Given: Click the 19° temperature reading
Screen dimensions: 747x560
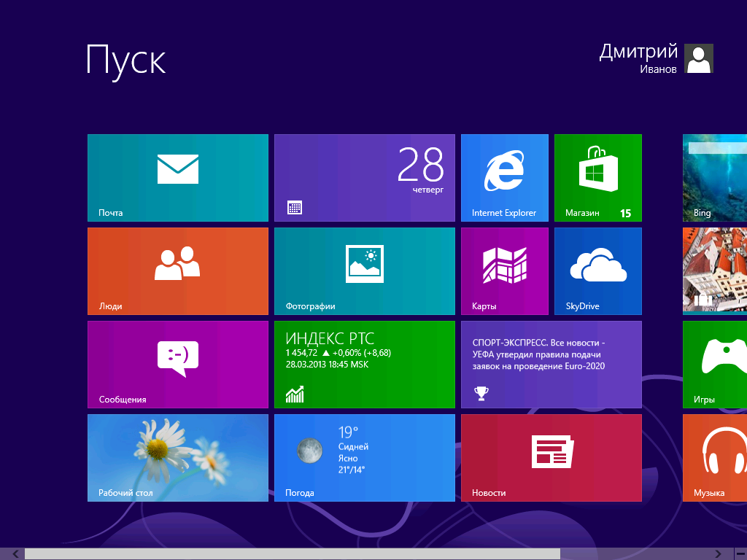Looking at the screenshot, I should [x=348, y=432].
